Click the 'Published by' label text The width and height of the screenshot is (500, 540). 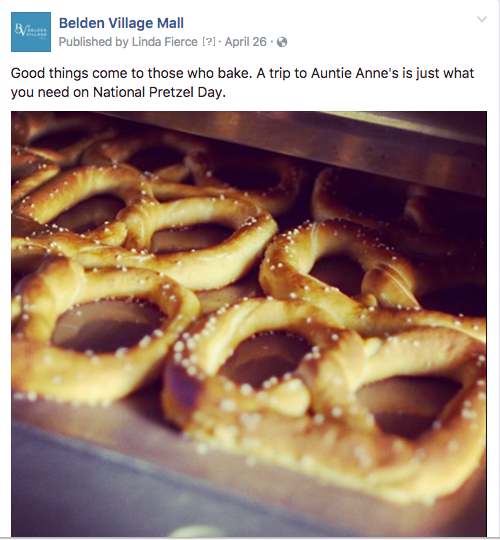93,42
